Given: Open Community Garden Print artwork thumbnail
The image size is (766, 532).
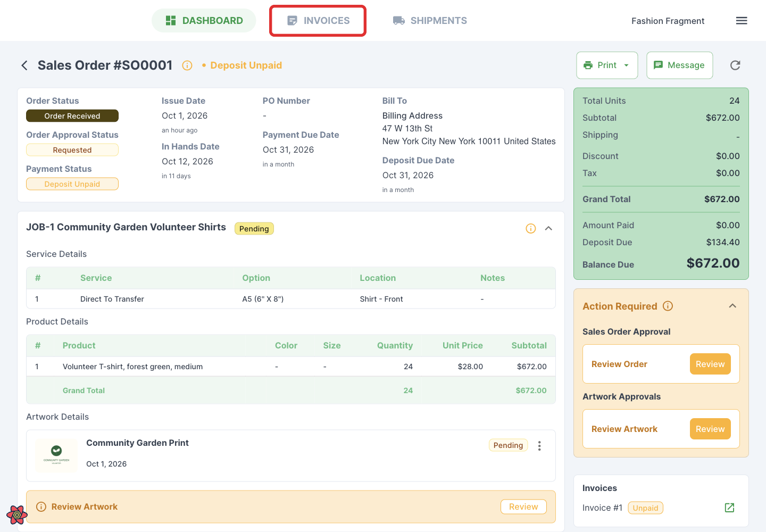Looking at the screenshot, I should coord(56,455).
